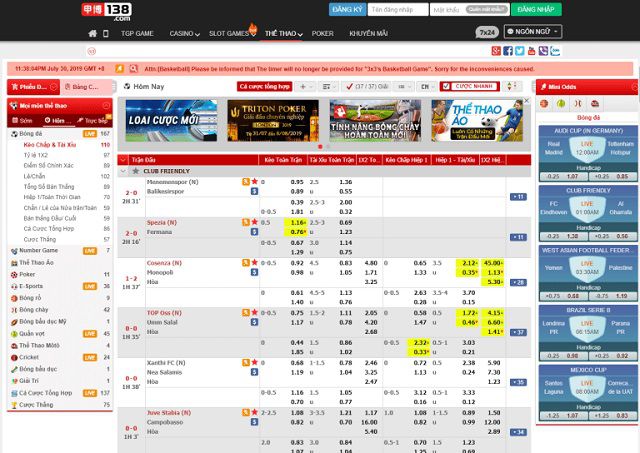
Task: Collapse the Mini Odds panel
Action: pos(634,87)
